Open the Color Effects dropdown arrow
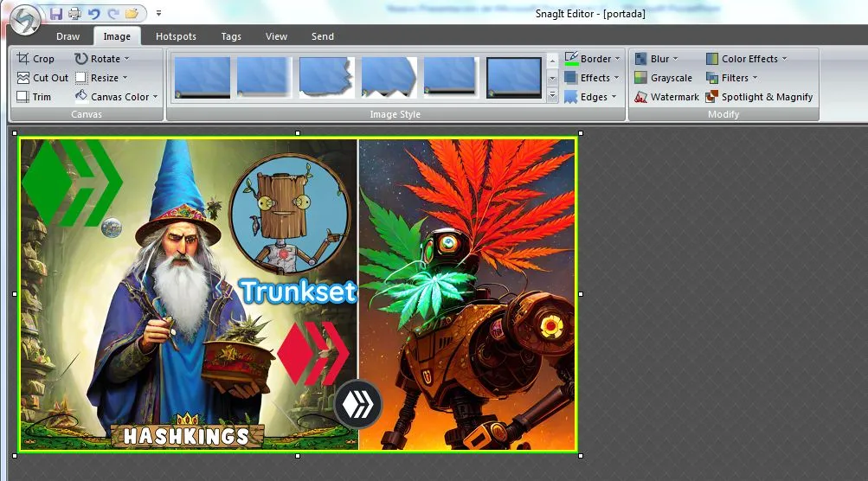The image size is (868, 481). pos(784,59)
